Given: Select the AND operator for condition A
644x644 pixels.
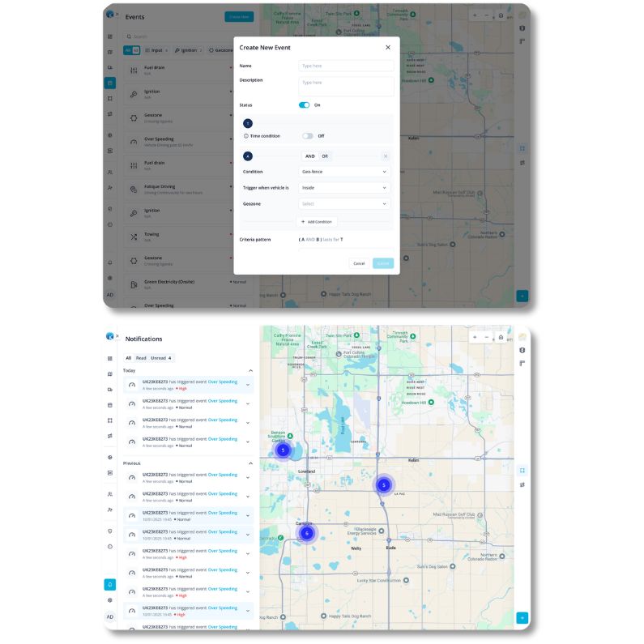Looking at the screenshot, I should tap(310, 156).
